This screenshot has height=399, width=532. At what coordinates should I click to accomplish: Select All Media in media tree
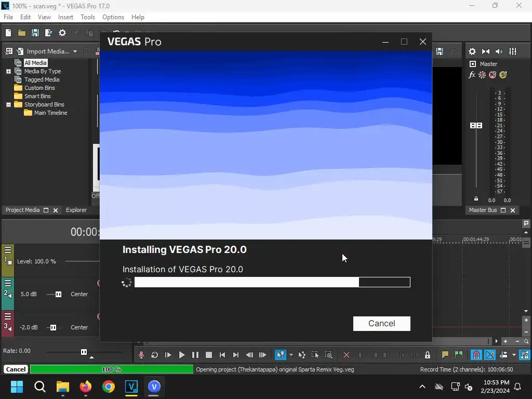tap(35, 63)
